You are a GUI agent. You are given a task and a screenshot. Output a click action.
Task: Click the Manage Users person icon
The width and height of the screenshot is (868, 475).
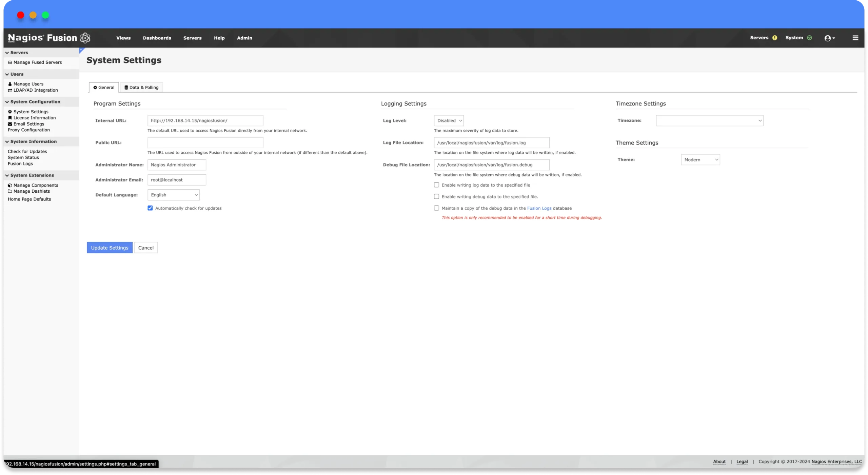[x=10, y=84]
